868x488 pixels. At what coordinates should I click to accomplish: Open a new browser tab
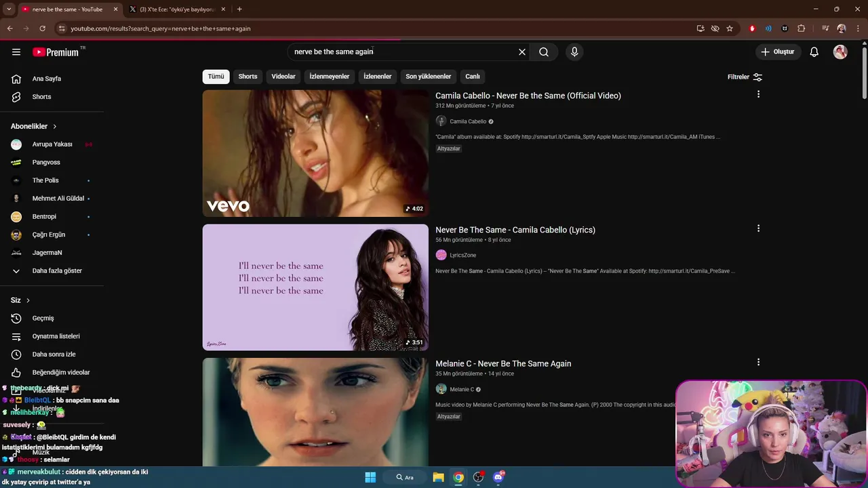coord(239,9)
